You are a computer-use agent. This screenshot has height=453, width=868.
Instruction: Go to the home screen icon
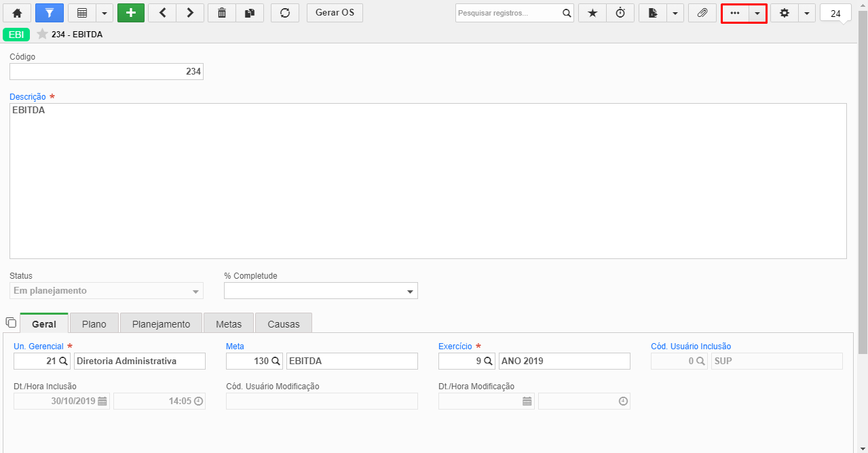[x=17, y=13]
